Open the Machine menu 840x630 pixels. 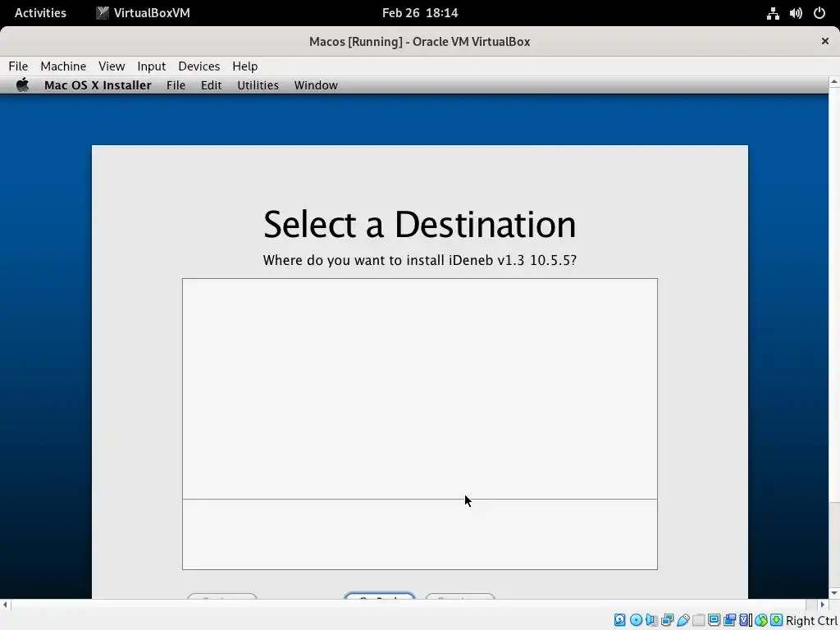pyautogui.click(x=63, y=66)
